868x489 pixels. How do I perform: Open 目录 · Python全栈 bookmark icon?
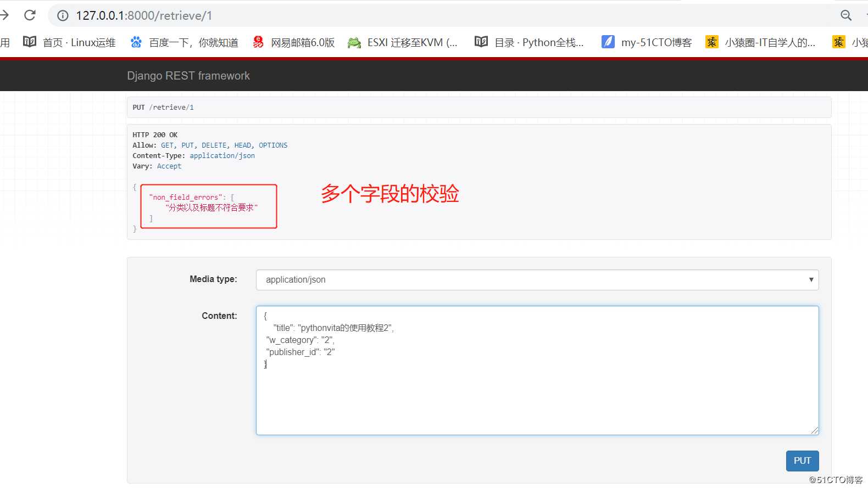481,42
